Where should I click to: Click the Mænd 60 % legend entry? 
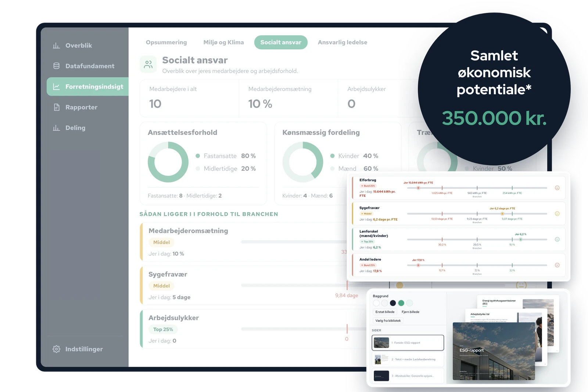point(354,168)
